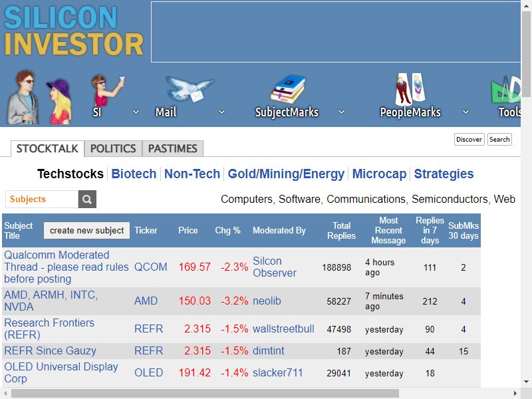Open moderator wallstreetbull profile

[283, 329]
